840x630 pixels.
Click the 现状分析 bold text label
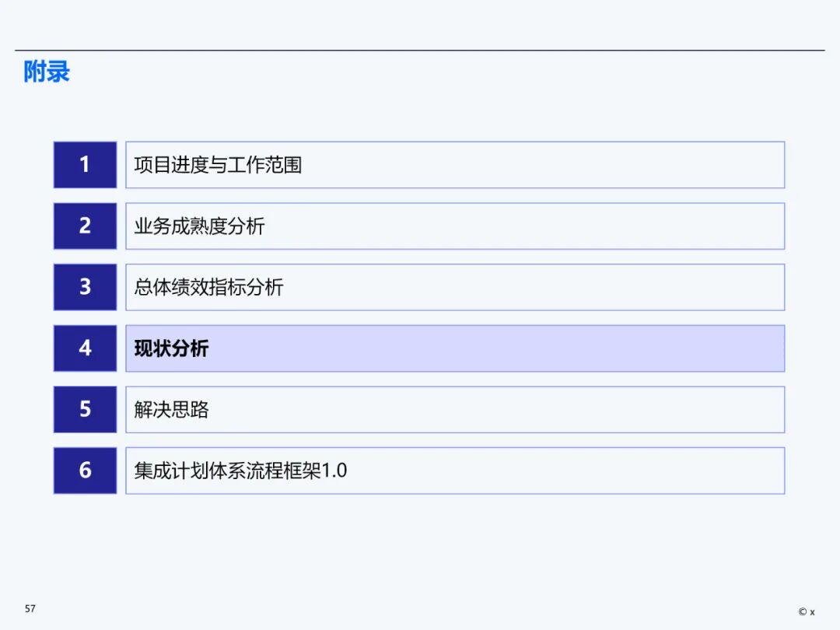[171, 348]
